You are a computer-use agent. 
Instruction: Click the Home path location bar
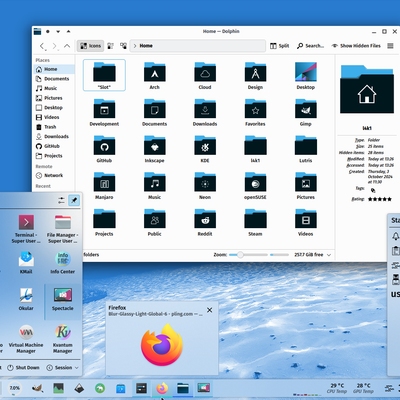pyautogui.click(x=197, y=46)
